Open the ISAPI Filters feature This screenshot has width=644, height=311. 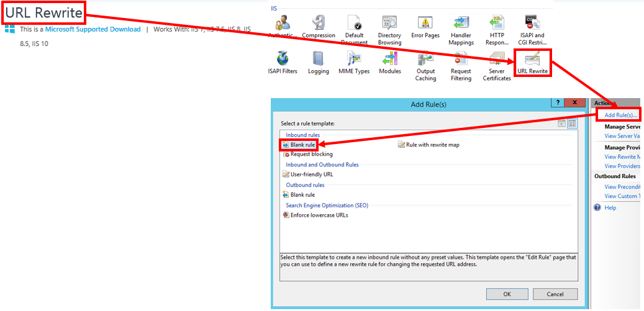tap(283, 63)
